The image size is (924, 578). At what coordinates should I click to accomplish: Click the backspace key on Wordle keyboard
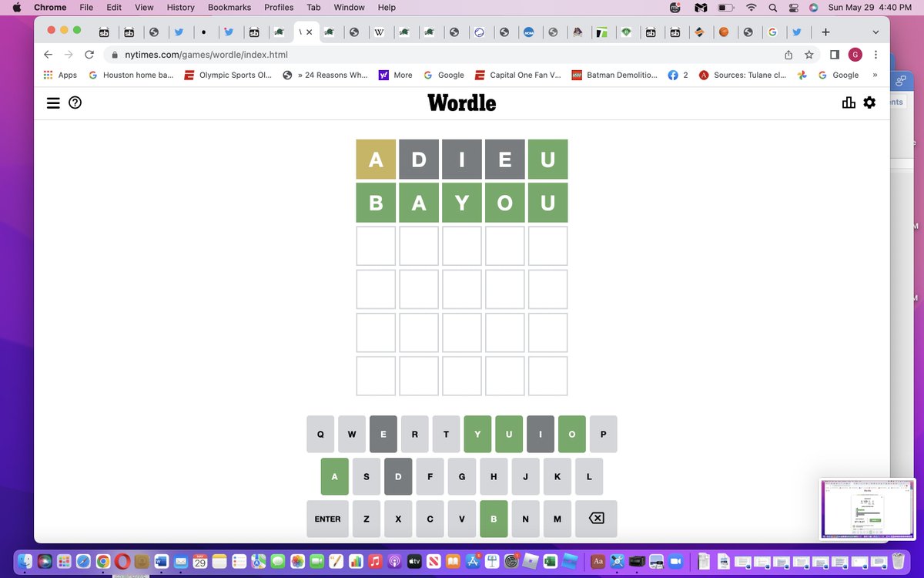pos(596,519)
